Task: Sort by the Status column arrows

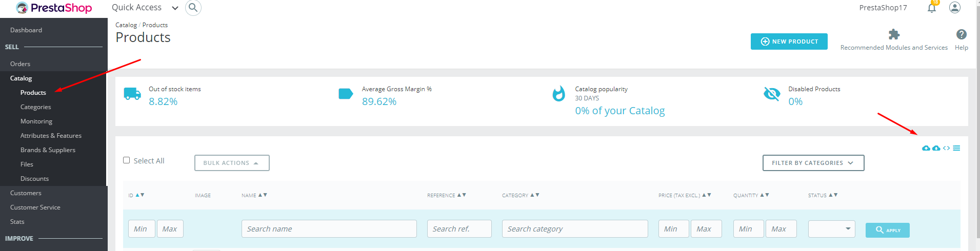Action: [x=833, y=195]
